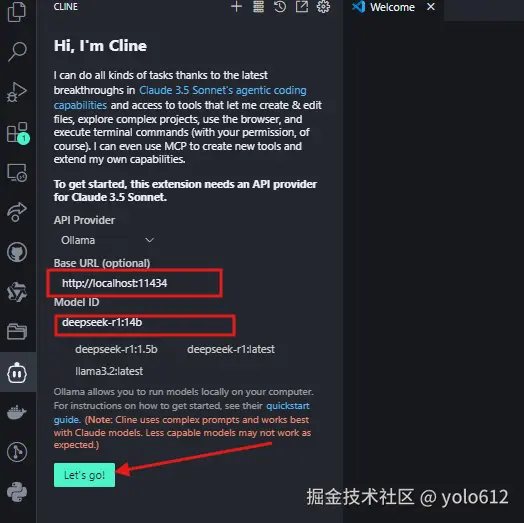
Task: Click the Model ID input field
Action: 145,324
